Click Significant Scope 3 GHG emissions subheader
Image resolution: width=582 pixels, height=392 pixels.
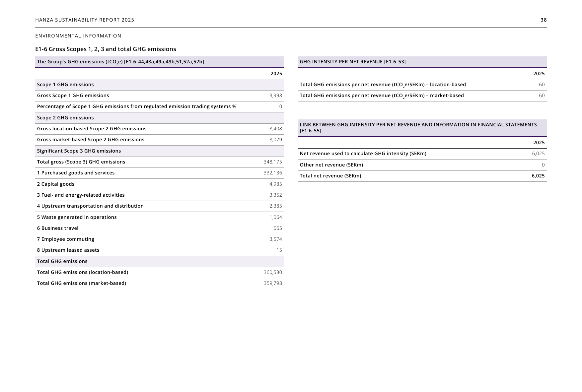pos(79,151)
